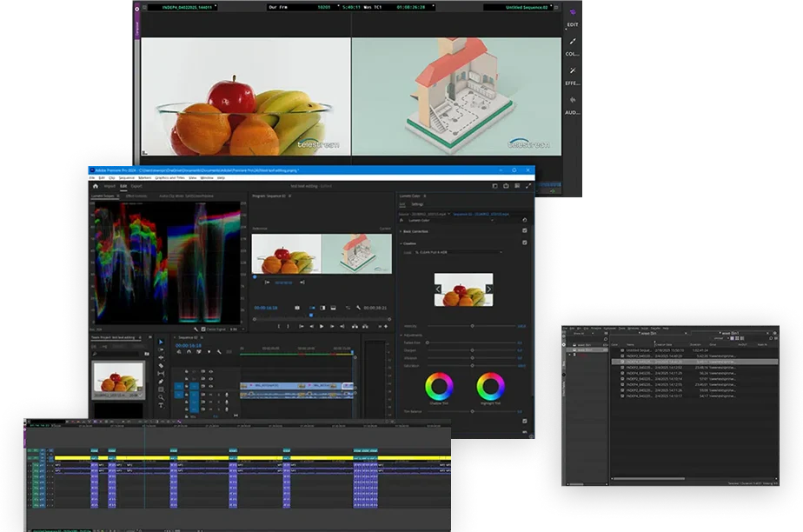Toggle eye on second video track
The height and width of the screenshot is (532, 803).
coord(210,379)
